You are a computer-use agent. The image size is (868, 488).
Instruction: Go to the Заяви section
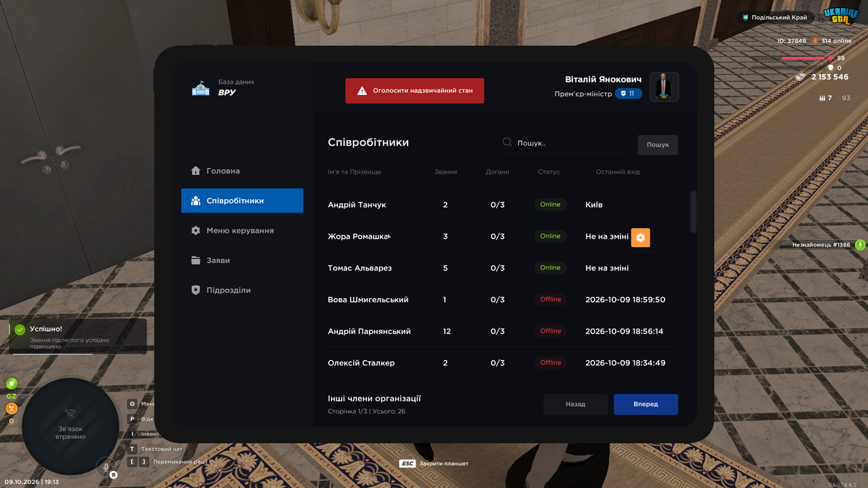(242, 260)
